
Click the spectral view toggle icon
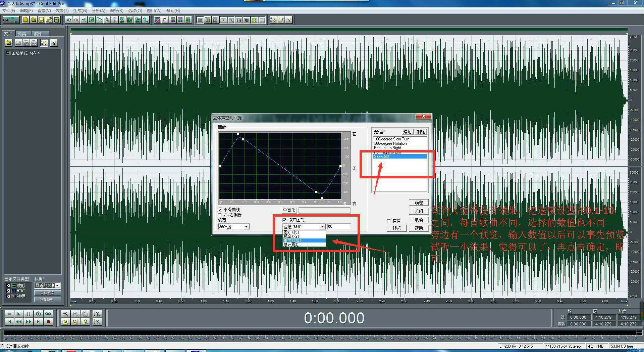(157, 20)
